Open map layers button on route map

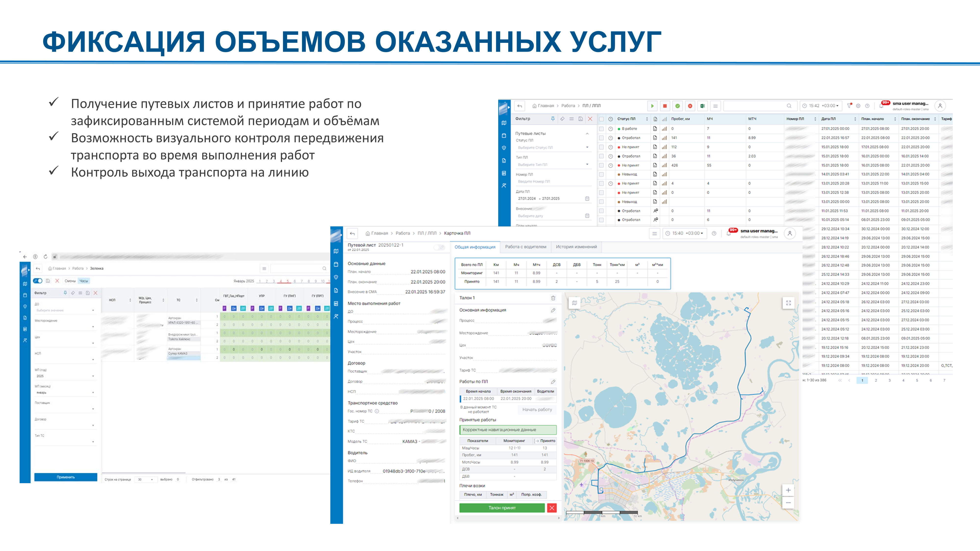point(574,303)
